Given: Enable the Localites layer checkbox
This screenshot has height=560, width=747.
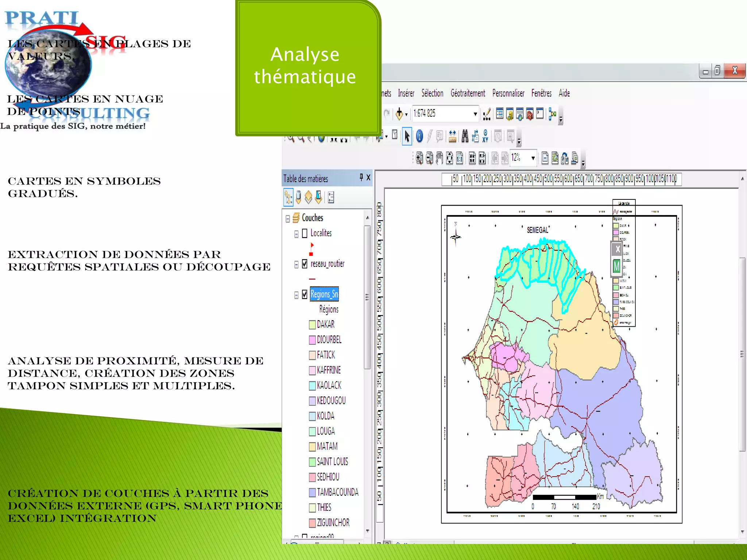Looking at the screenshot, I should click(305, 233).
